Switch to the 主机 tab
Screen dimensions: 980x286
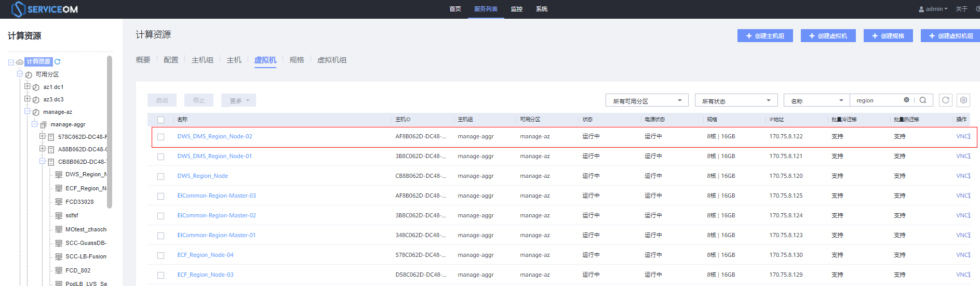click(x=234, y=60)
